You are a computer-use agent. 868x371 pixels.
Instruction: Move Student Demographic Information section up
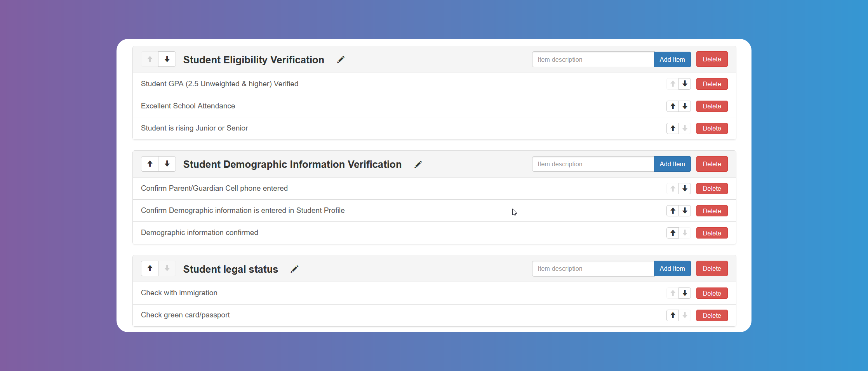click(x=150, y=164)
